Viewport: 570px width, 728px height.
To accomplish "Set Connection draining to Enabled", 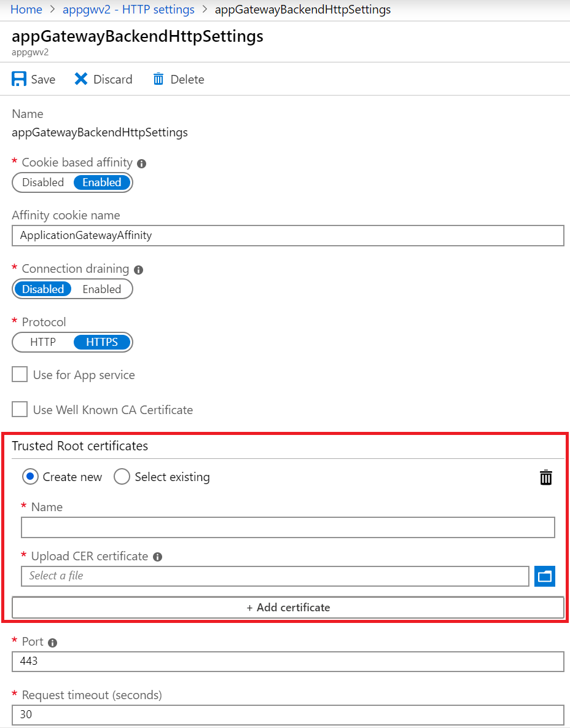I will pyautogui.click(x=101, y=289).
